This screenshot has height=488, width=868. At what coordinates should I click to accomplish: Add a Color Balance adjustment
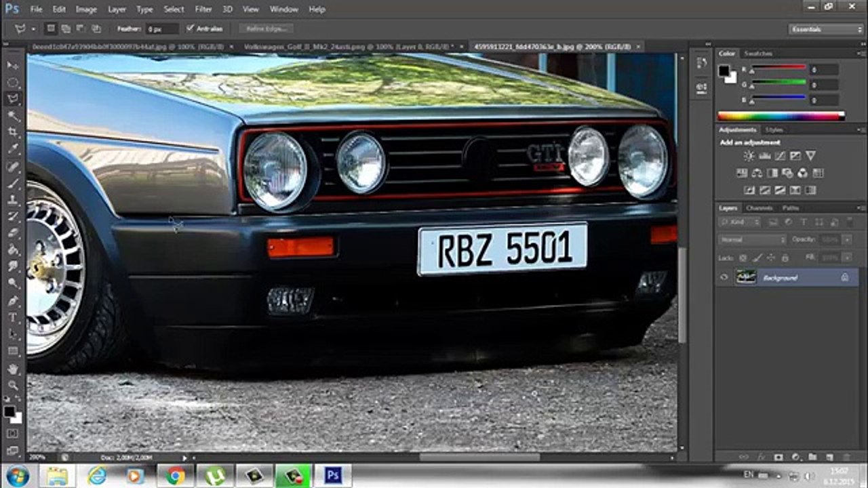coord(757,174)
